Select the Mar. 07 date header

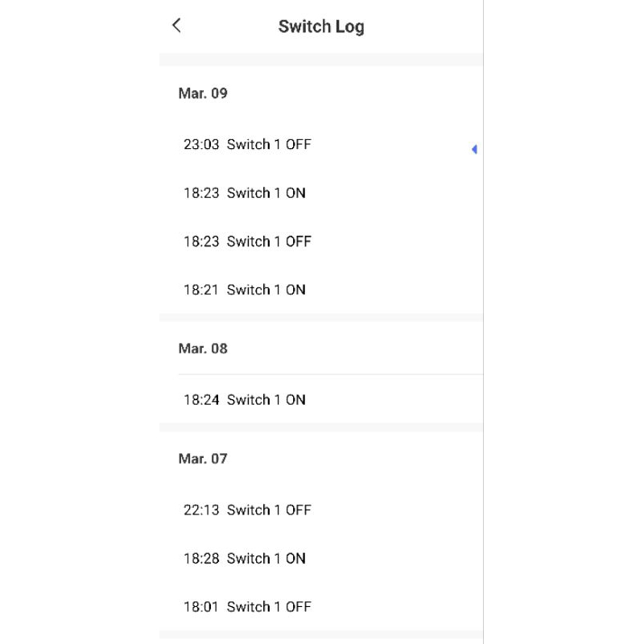(203, 459)
